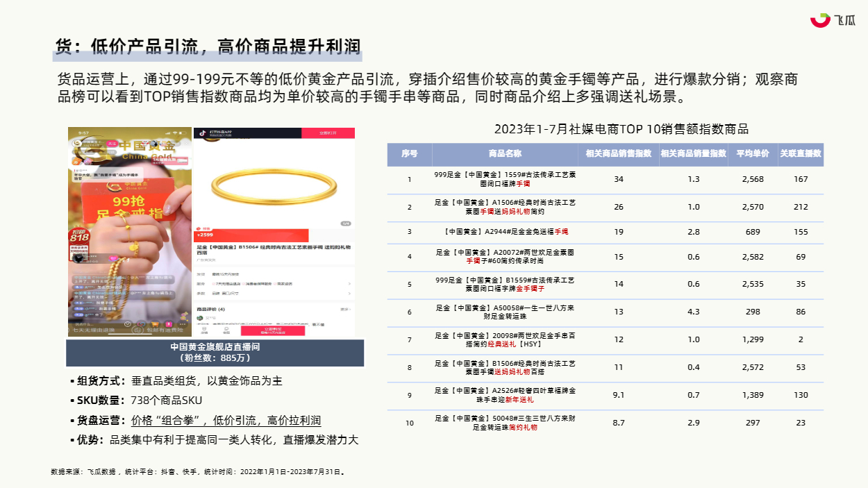Click the SKU数量：738个商品SKU bullet
Viewport: 868px width, 488px height.
136,401
